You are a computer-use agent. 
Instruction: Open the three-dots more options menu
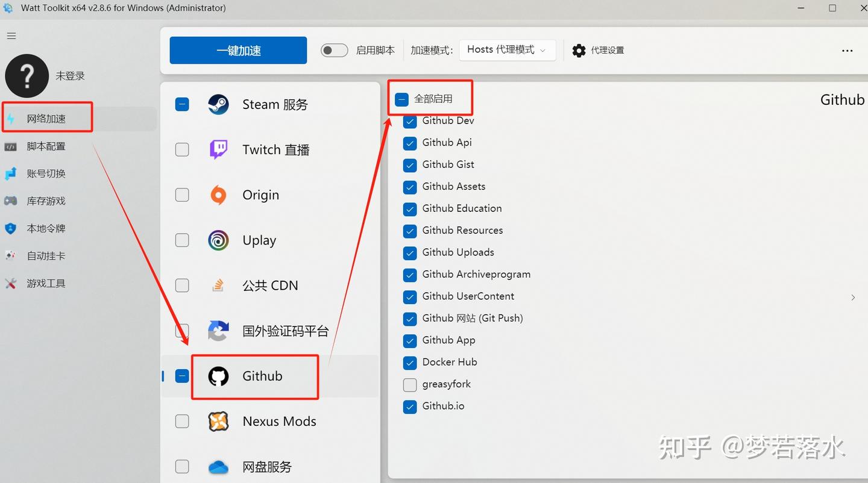point(847,51)
